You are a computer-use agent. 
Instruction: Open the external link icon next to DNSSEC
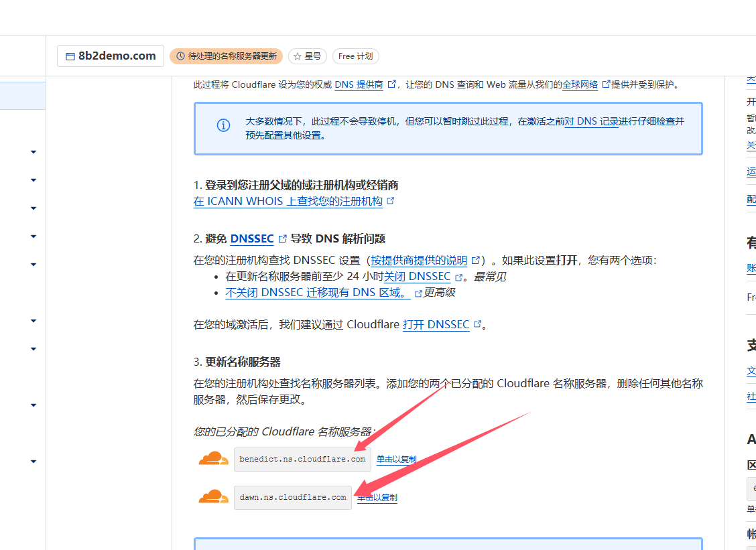281,238
